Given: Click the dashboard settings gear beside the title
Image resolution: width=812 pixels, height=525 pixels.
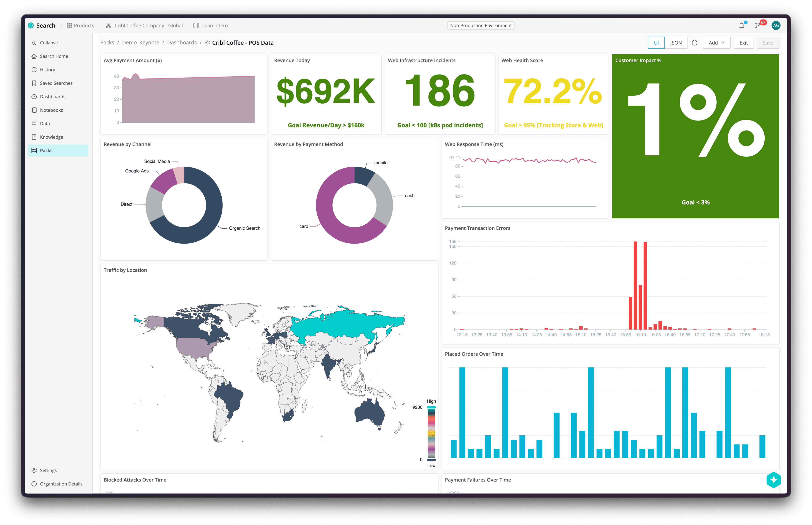Looking at the screenshot, I should (x=207, y=43).
